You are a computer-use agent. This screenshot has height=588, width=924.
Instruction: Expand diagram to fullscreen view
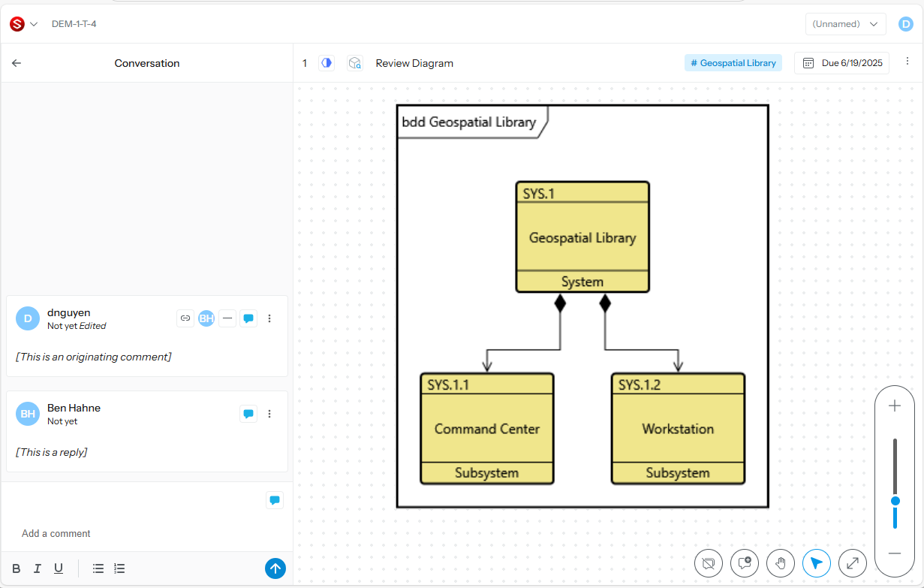tap(853, 562)
